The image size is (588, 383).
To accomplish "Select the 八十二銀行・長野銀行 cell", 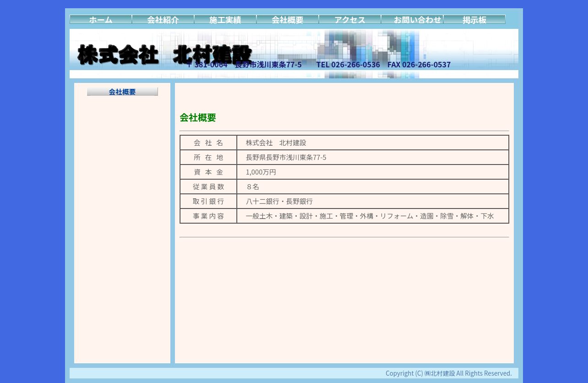I will [373, 202].
